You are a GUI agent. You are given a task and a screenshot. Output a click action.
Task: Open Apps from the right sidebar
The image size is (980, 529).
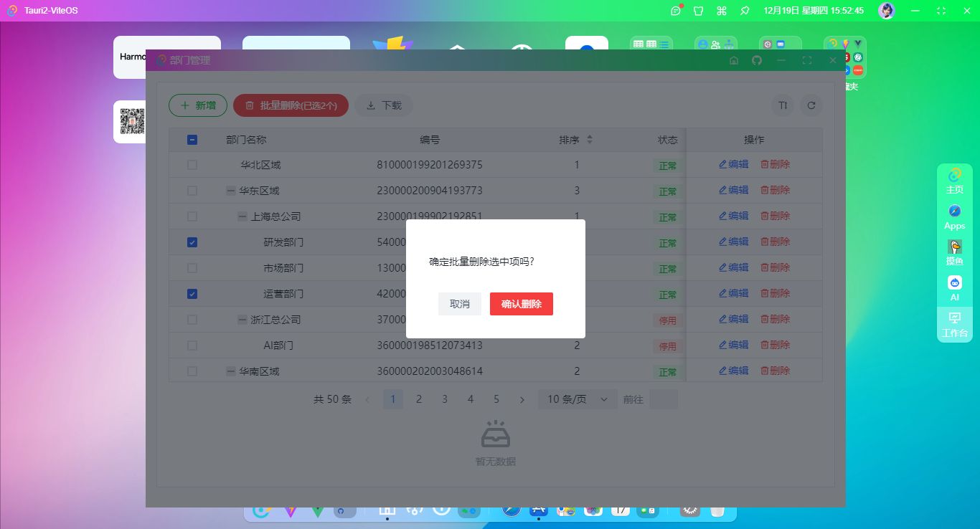[954, 215]
